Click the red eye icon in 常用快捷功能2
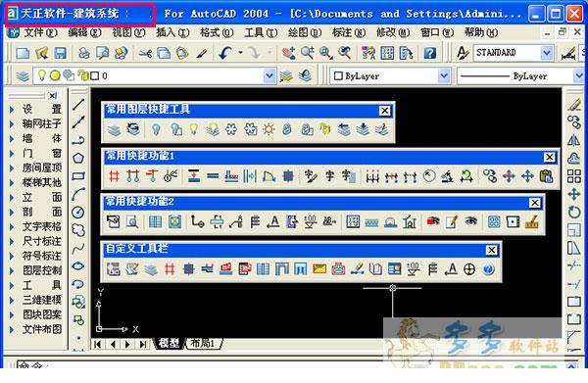This screenshot has height=383, width=588. coord(433,221)
